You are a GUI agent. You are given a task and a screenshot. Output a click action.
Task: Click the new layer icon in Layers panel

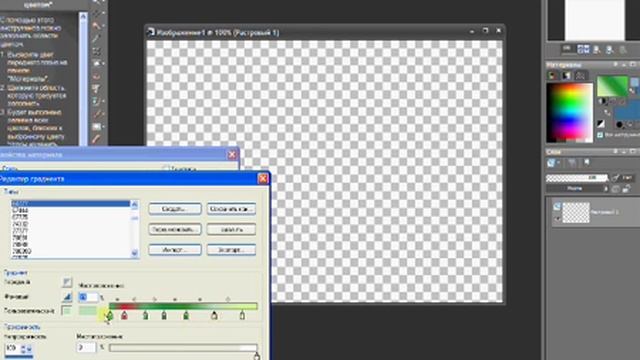pos(551,163)
